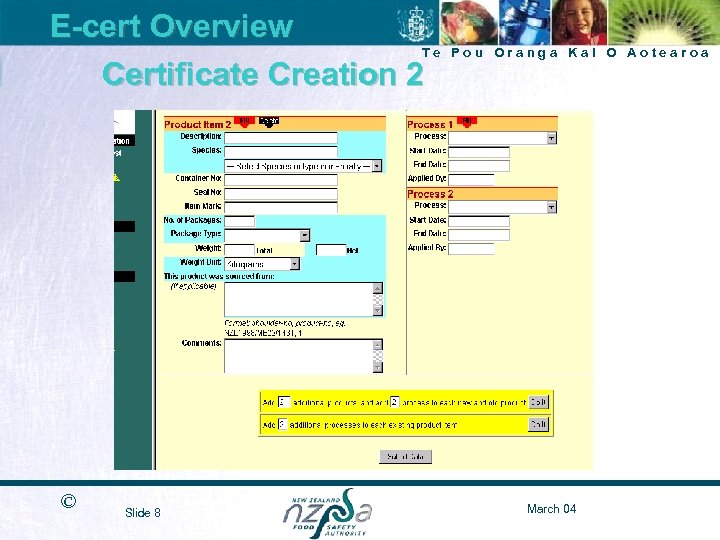The height and width of the screenshot is (540, 720).
Task: Click the Process 2 heading
Action: pos(430,194)
